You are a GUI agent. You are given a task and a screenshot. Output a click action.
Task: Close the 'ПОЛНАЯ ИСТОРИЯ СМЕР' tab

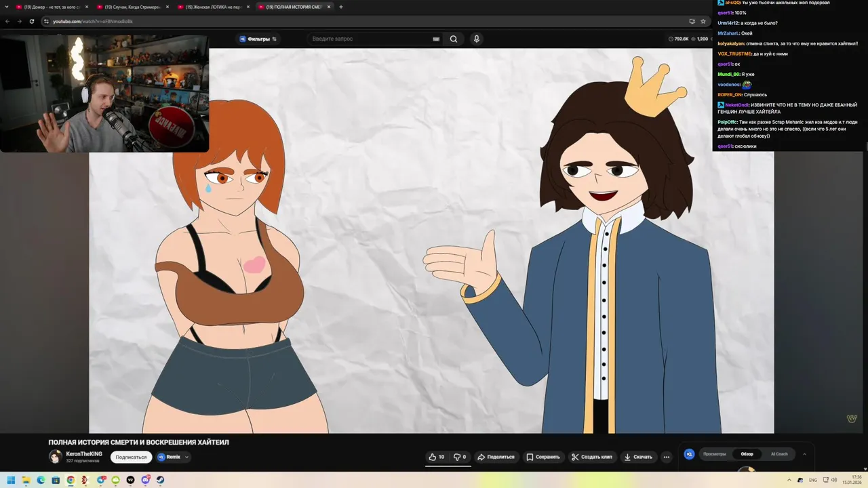(330, 7)
